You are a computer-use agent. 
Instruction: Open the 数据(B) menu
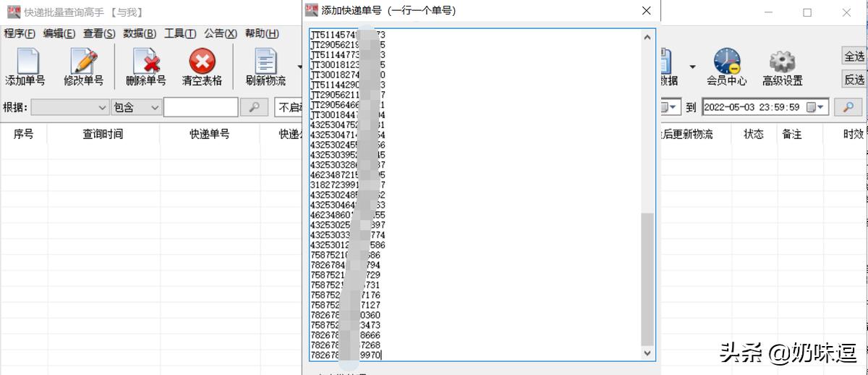(x=140, y=33)
